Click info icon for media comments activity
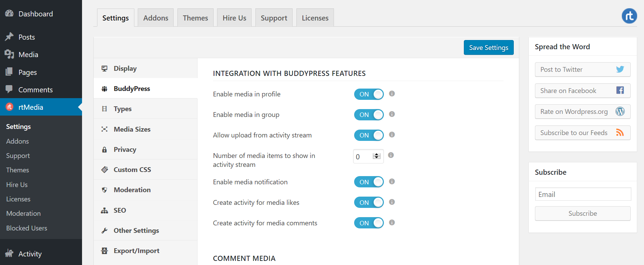This screenshot has height=265, width=644. tap(392, 222)
